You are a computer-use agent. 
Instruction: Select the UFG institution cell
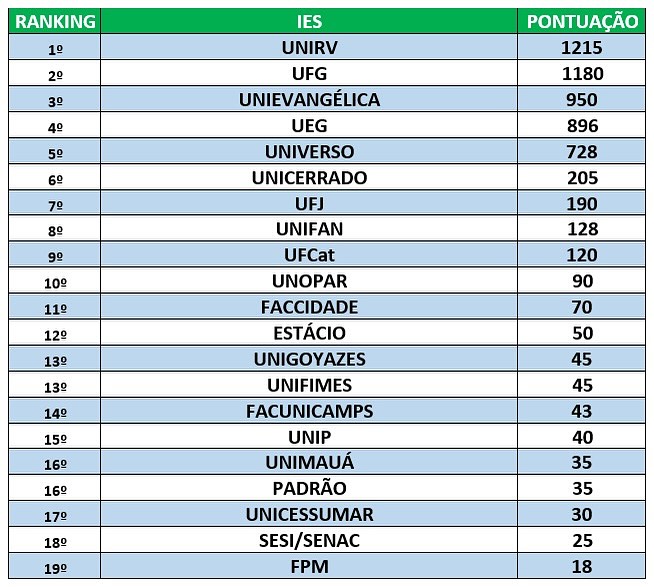(309, 73)
